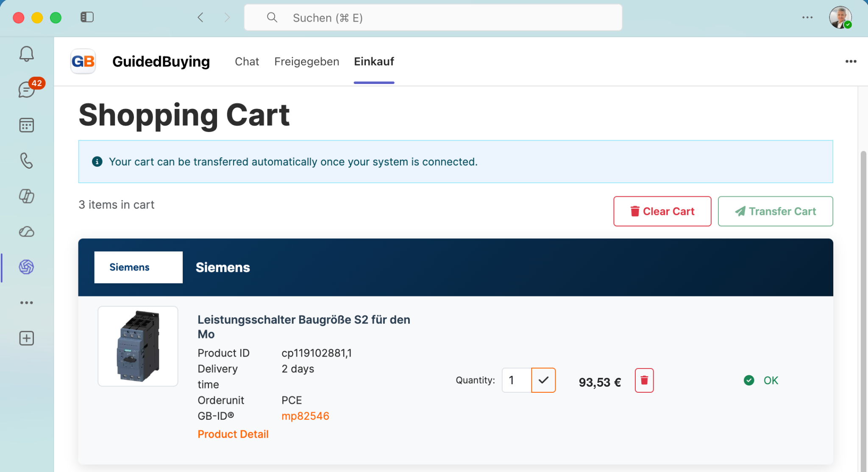Transfer the cart
868x472 pixels.
point(776,211)
